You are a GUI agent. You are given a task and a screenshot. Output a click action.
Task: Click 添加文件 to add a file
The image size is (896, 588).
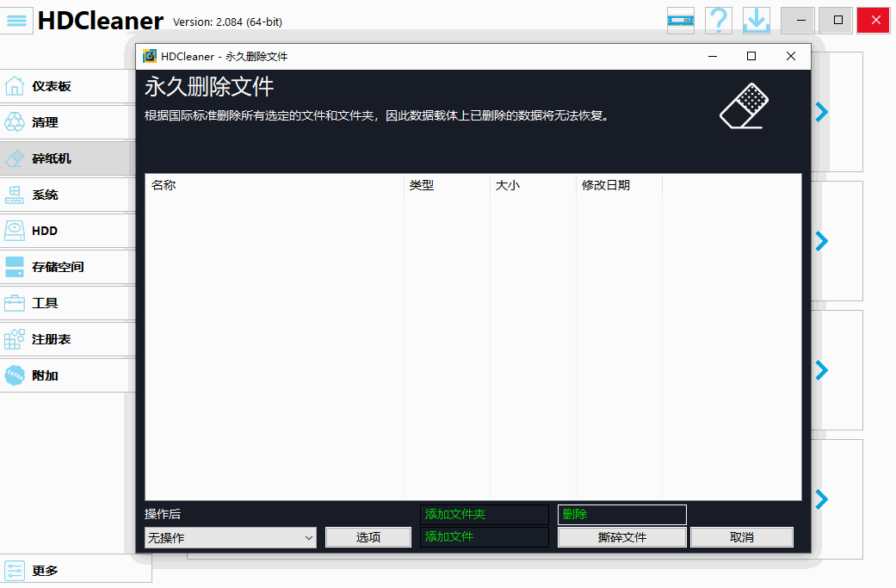coord(485,537)
